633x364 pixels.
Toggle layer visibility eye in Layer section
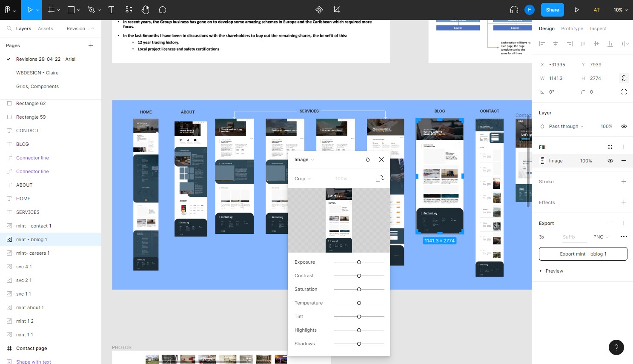[x=624, y=126]
